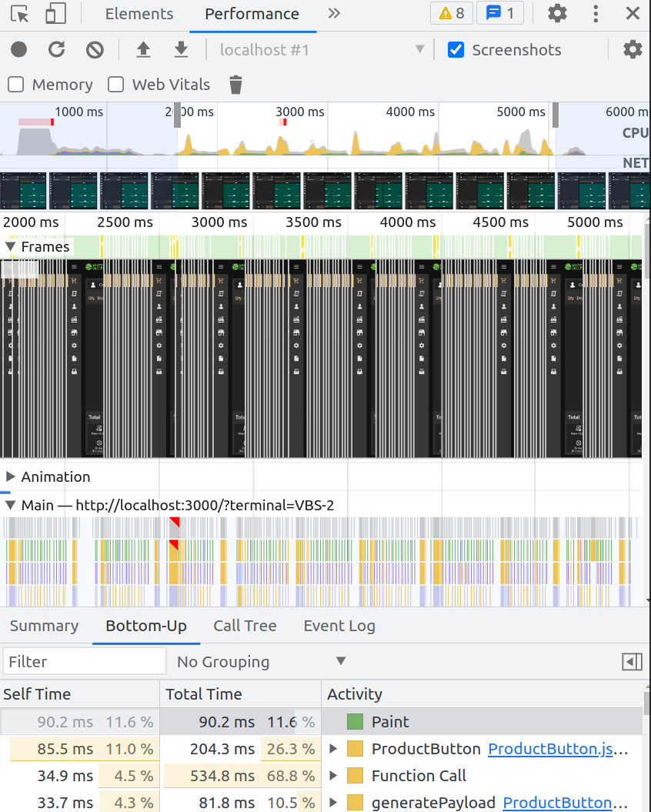Open the 8 warnings badge
Image resolution: width=651 pixels, height=812 pixels.
tap(451, 13)
